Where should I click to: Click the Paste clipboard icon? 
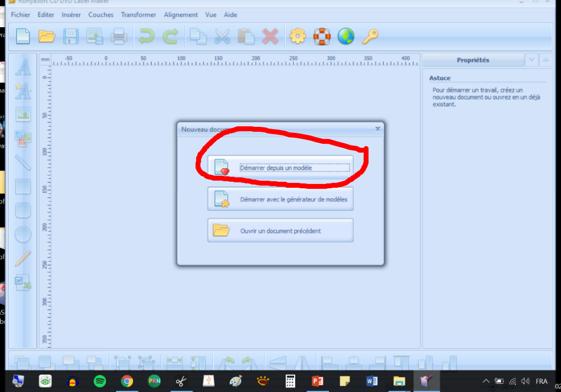pos(246,36)
